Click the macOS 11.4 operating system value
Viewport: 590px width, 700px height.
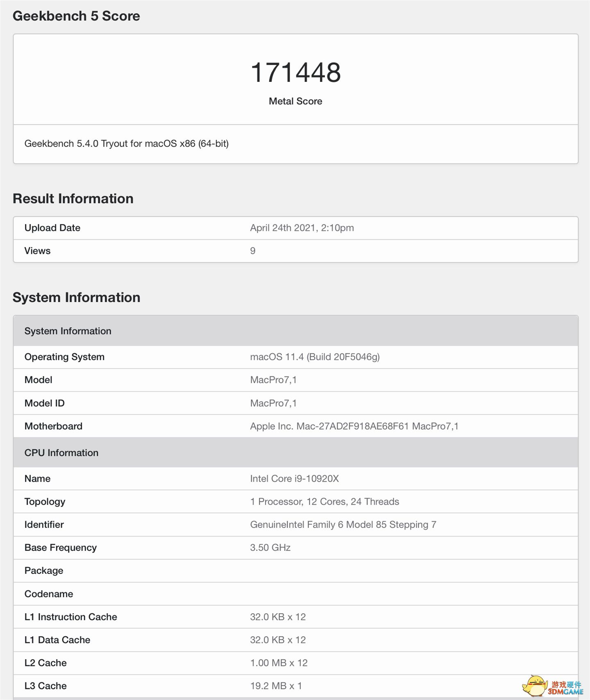click(x=315, y=357)
